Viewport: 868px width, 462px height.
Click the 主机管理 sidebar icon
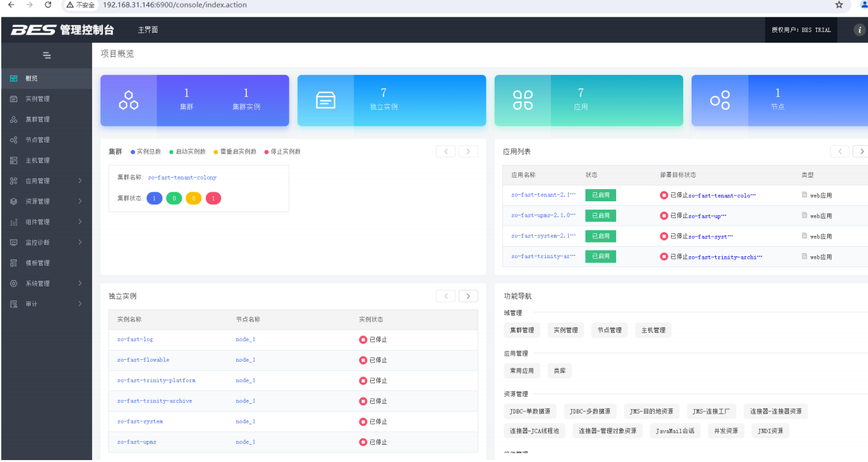14,160
